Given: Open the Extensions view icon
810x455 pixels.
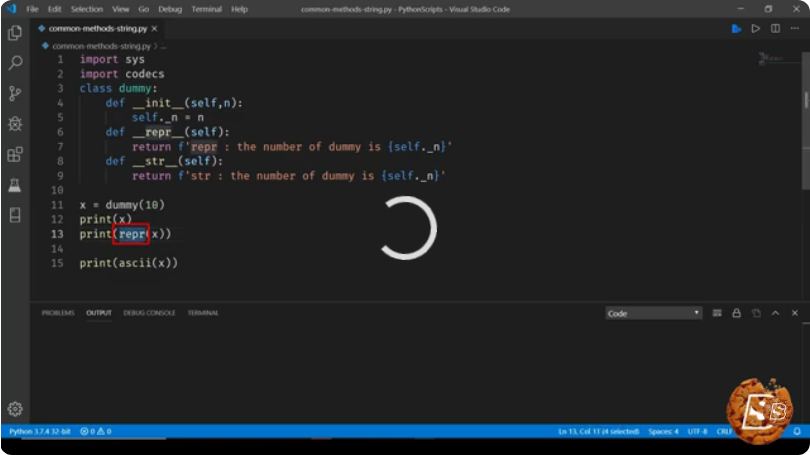Looking at the screenshot, I should tap(15, 154).
